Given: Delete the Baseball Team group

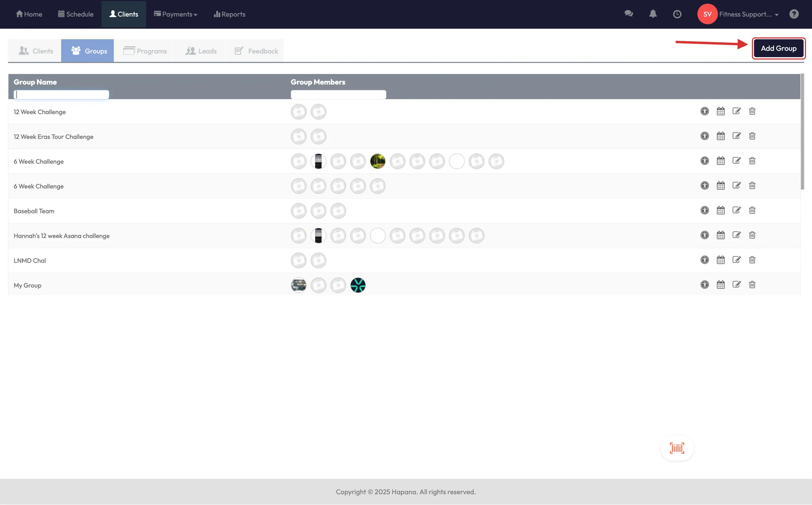Looking at the screenshot, I should point(752,210).
